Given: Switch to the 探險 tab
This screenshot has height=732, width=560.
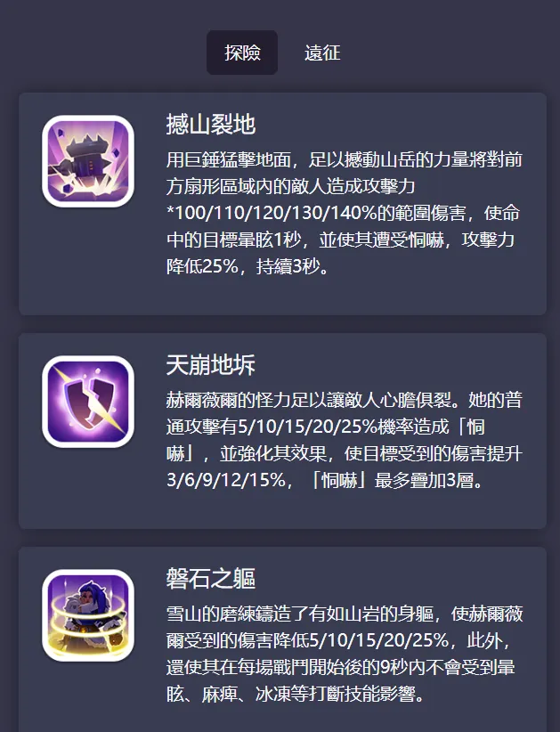Looking at the screenshot, I should pos(242,53).
